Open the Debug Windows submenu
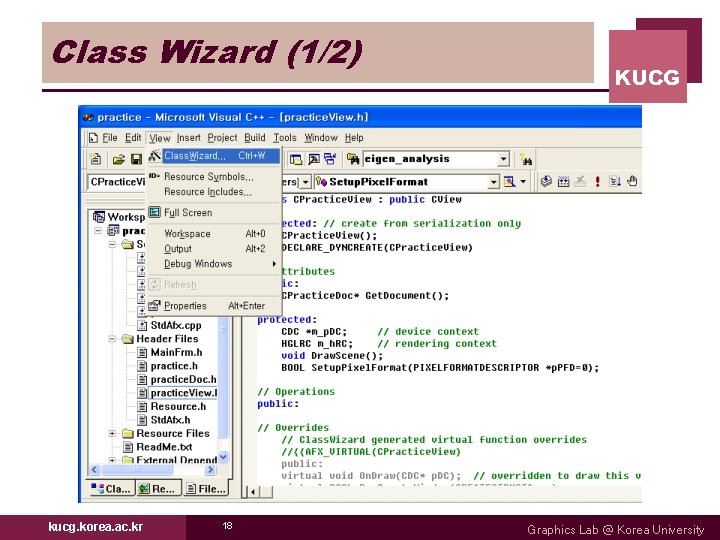Screen dimensions: 720x540 pyautogui.click(x=214, y=264)
